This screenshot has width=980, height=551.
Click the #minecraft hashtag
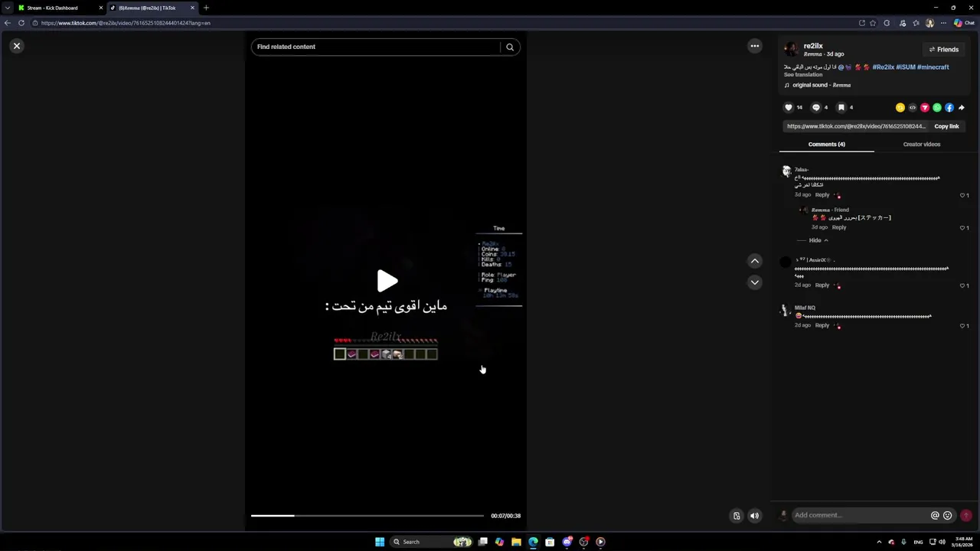point(933,67)
